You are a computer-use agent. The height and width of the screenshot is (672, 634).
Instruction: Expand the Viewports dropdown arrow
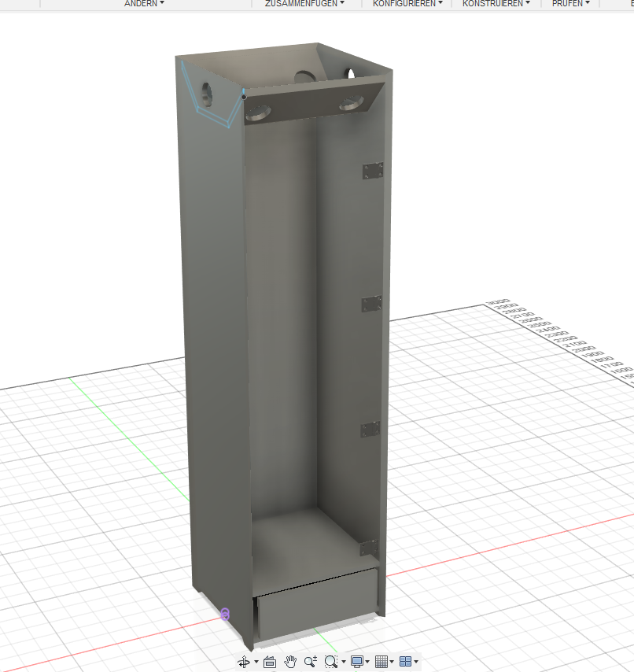pos(416,662)
